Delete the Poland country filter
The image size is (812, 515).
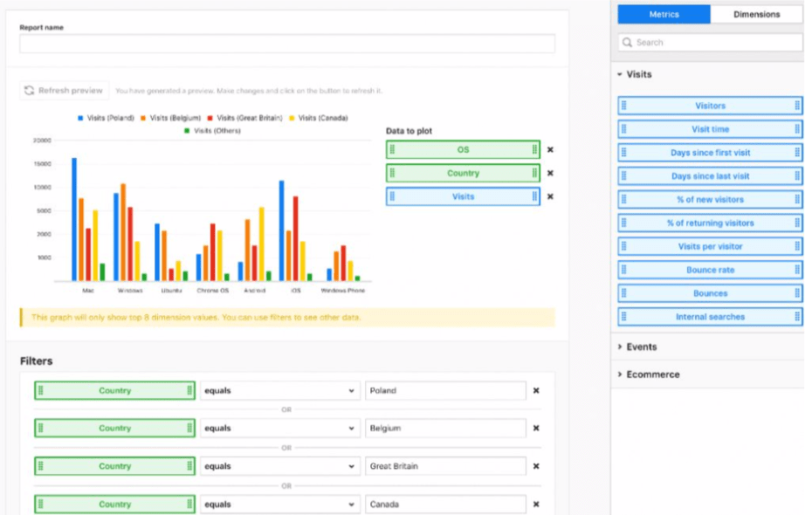536,391
